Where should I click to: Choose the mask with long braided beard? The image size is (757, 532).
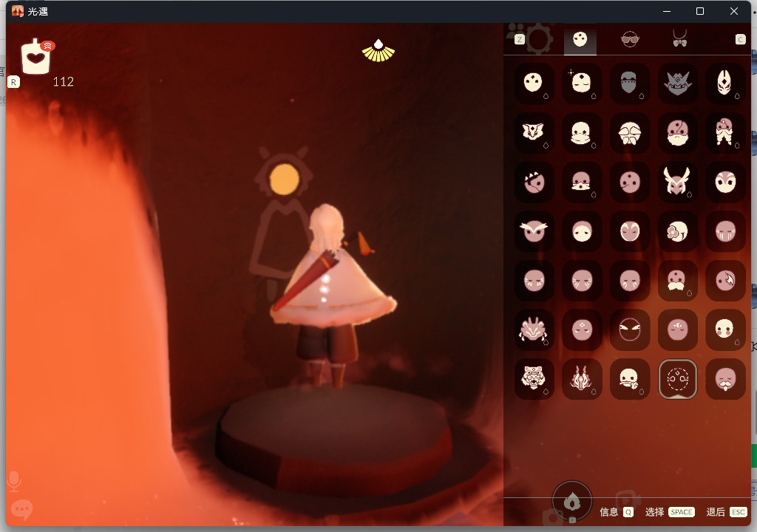[x=725, y=132]
